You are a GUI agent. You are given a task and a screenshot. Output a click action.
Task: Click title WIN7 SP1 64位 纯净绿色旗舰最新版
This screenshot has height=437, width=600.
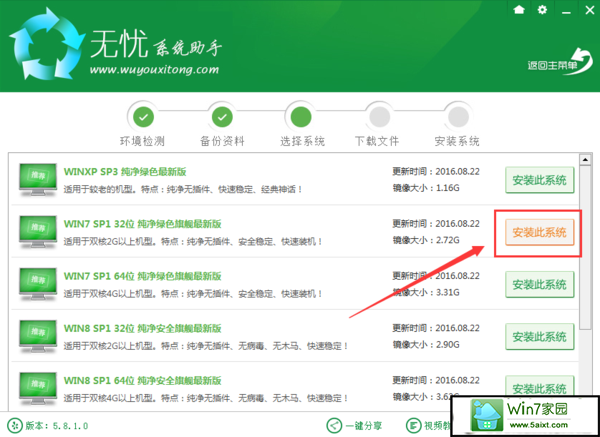142,276
